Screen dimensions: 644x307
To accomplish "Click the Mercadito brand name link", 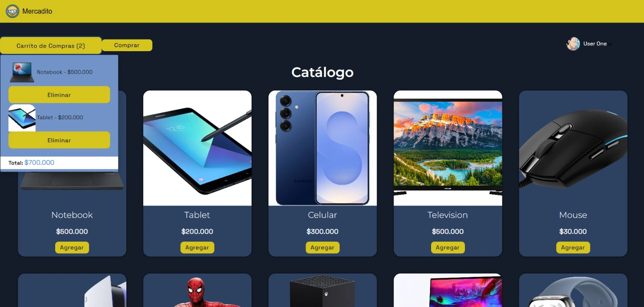I will [37, 11].
